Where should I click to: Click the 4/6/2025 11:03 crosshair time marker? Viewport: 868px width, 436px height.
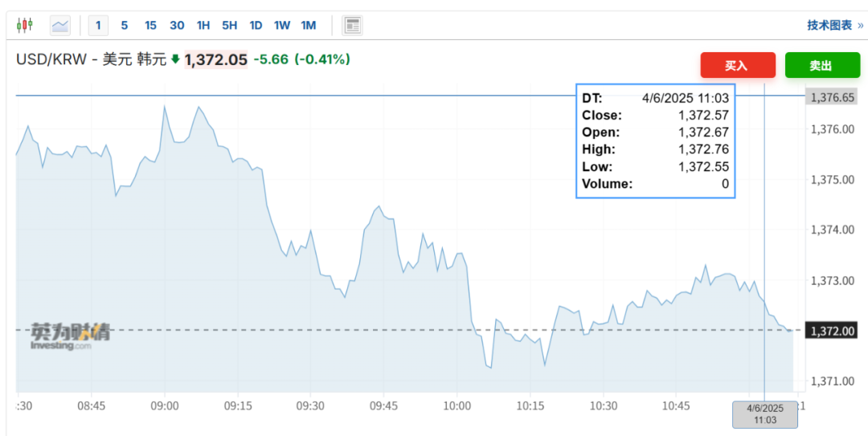[763, 414]
